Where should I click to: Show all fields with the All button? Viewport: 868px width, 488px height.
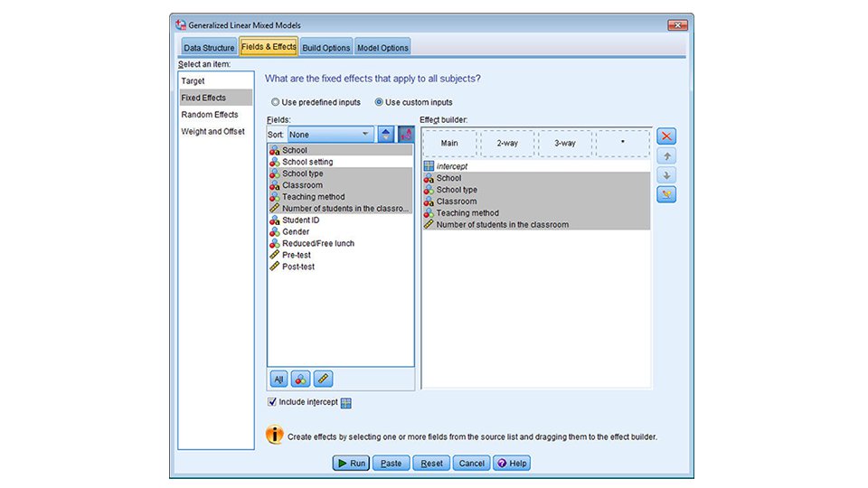278,379
